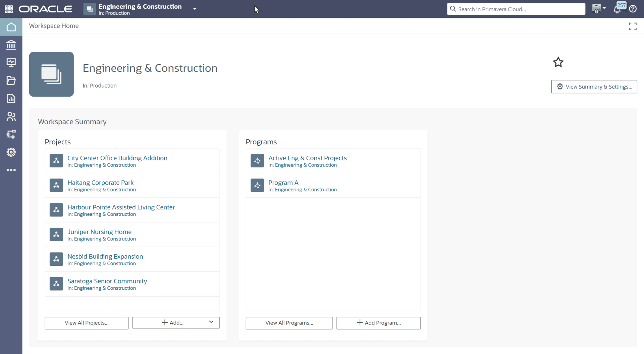Open the settings gear sidebar icon

11,152
